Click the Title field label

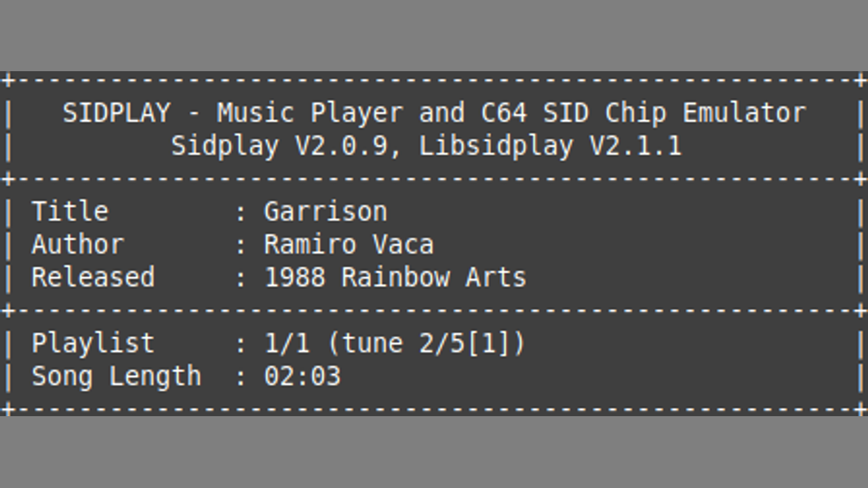point(70,211)
